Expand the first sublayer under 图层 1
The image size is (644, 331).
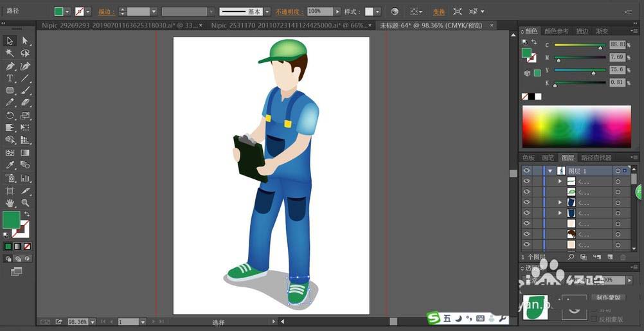tap(560, 181)
